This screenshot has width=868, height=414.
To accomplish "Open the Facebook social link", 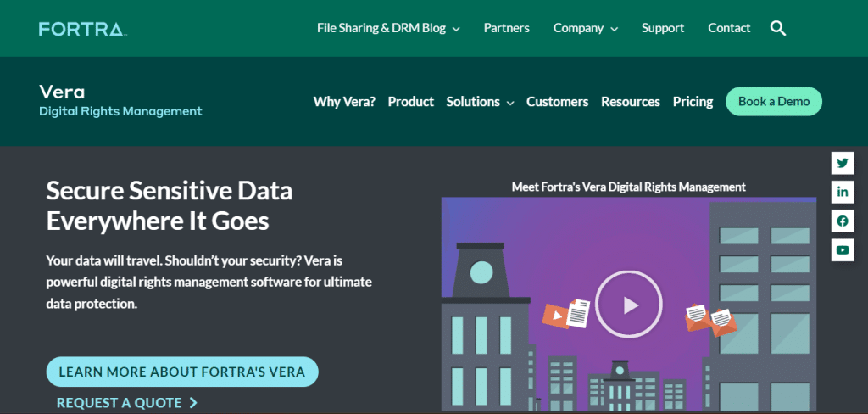I will coord(842,221).
